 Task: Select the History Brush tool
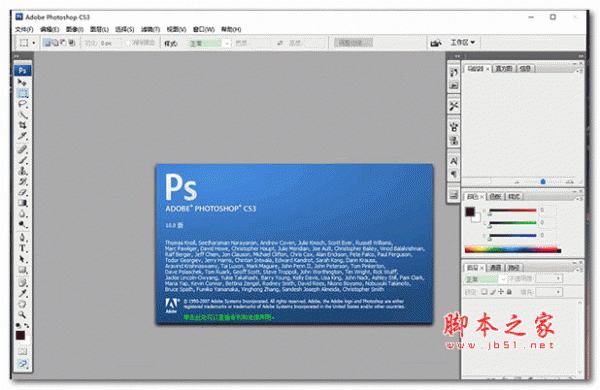coord(22,181)
